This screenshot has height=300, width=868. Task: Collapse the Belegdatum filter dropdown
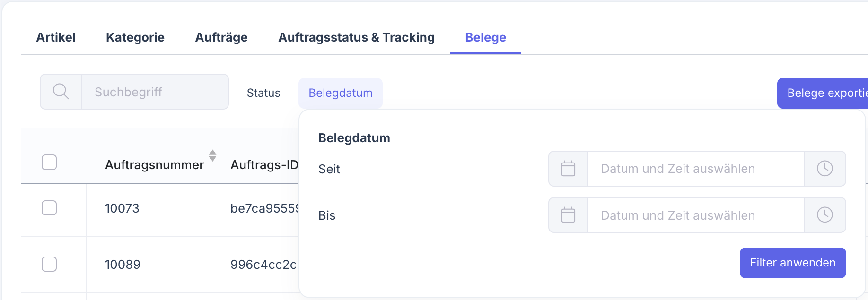(x=340, y=93)
